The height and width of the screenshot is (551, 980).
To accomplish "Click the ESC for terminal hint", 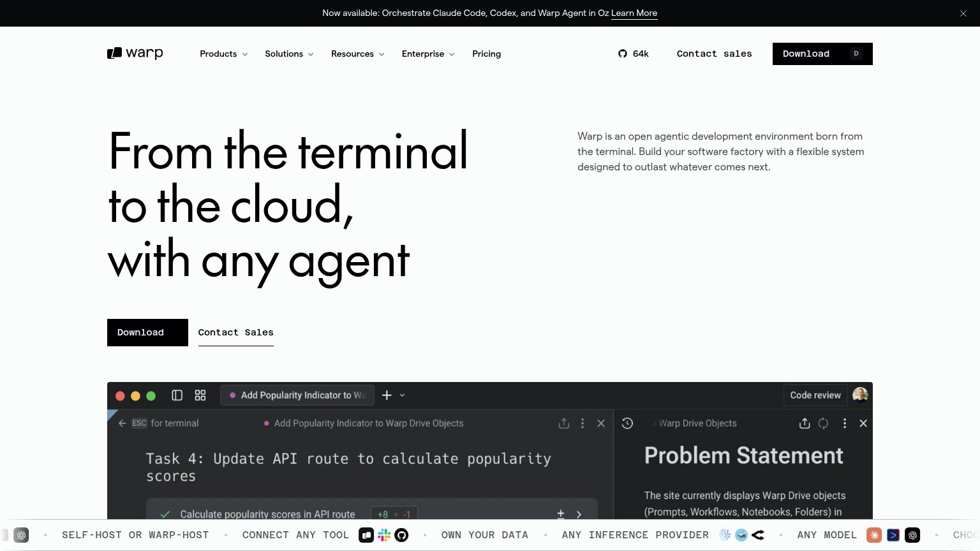I will click(x=165, y=423).
